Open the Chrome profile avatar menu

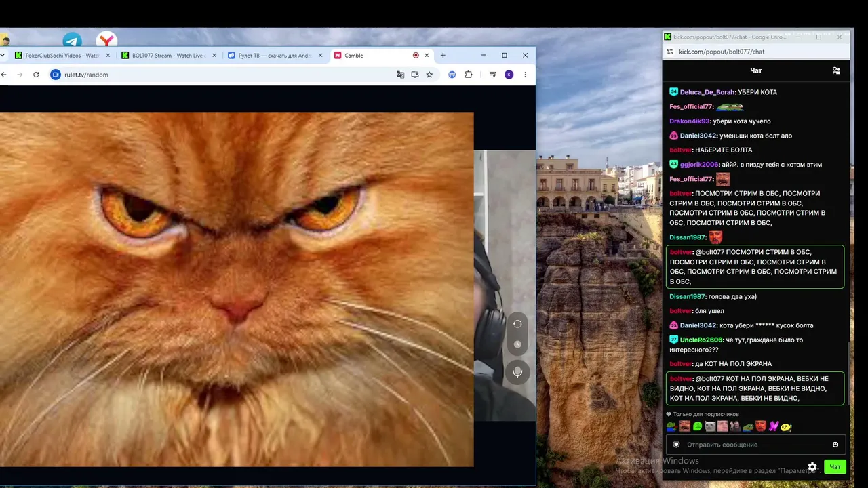pos(509,75)
